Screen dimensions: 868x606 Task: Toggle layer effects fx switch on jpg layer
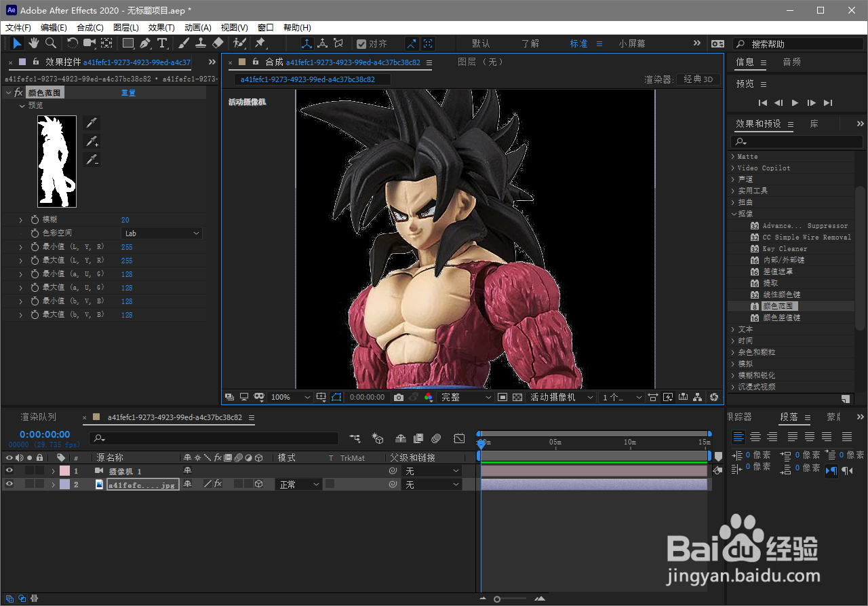pos(218,484)
